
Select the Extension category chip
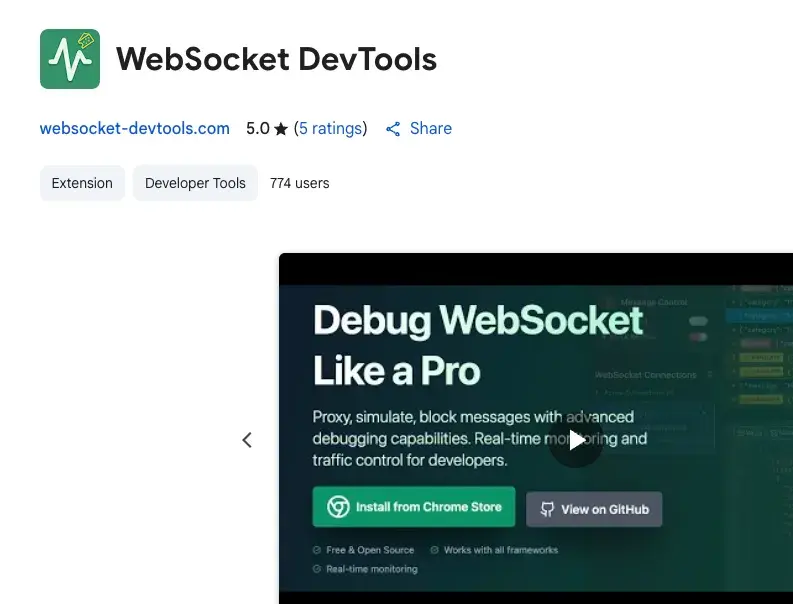coord(82,183)
